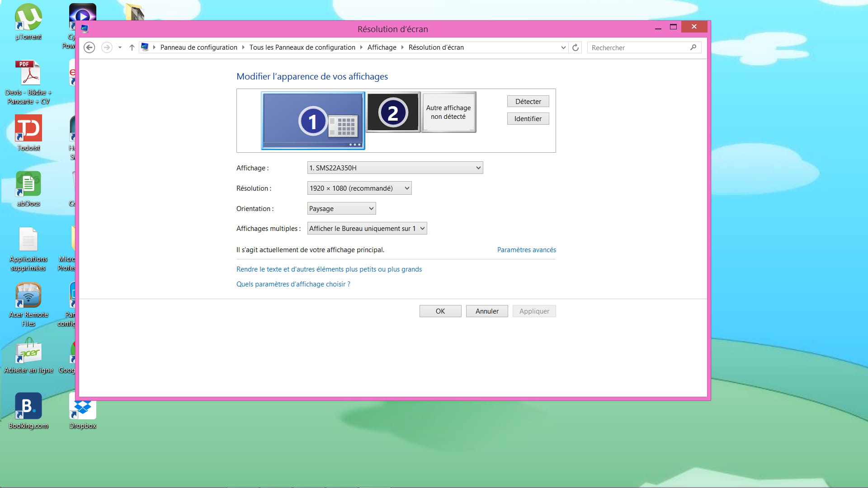Image resolution: width=868 pixels, height=488 pixels.
Task: Open the Todoist desktop shortcut
Action: (28, 128)
